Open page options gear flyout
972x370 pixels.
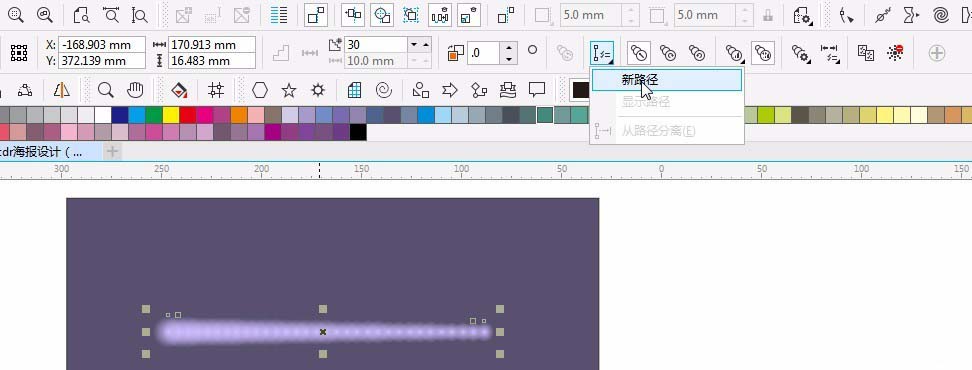803,15
